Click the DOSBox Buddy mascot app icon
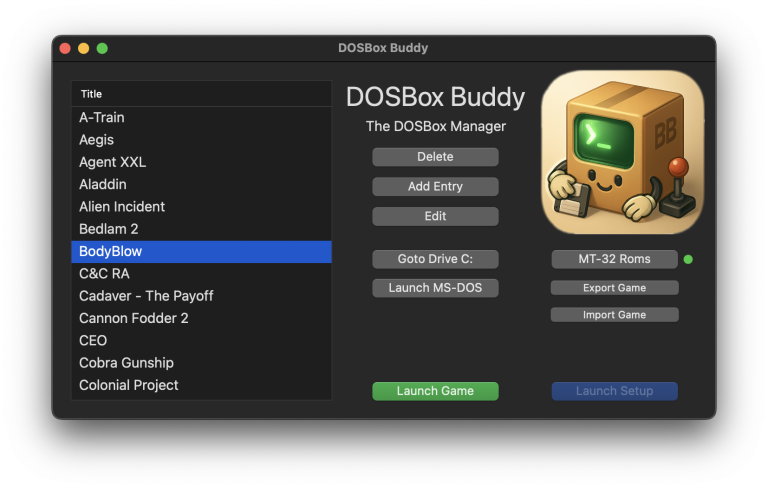This screenshot has height=488, width=768. pos(623,152)
